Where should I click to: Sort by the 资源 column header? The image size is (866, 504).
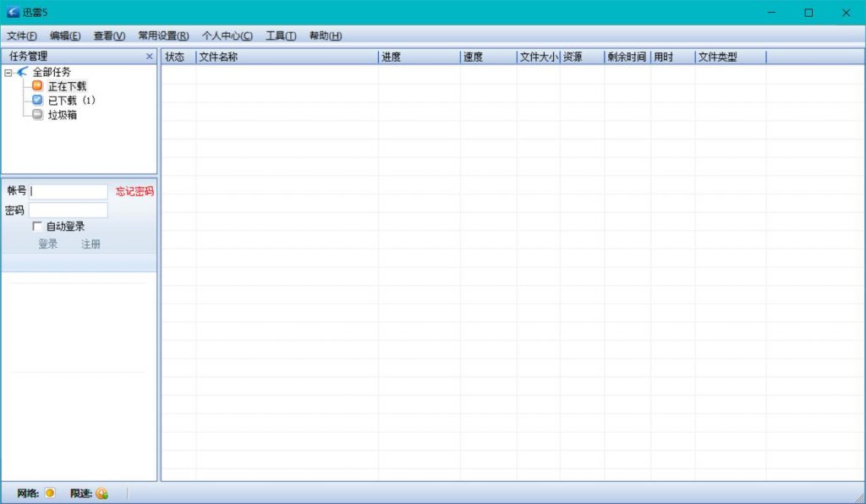click(x=583, y=57)
